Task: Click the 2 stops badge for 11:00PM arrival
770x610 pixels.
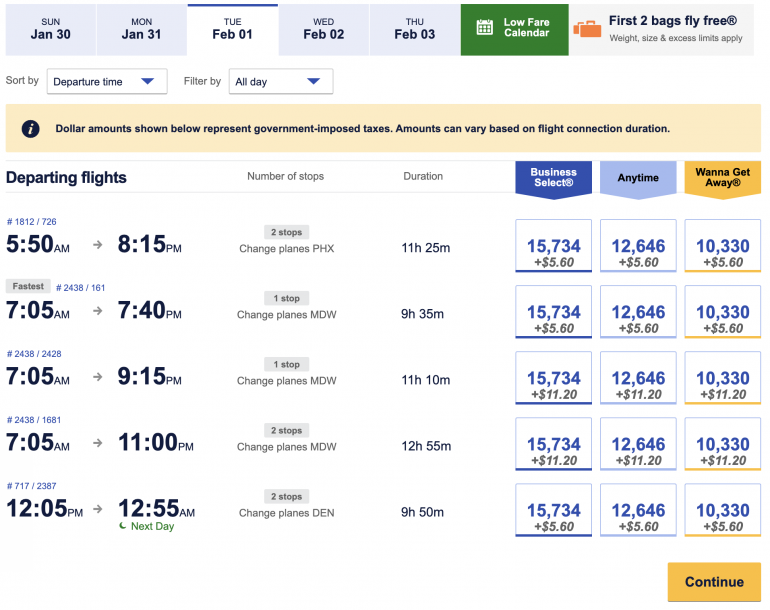Action: tap(286, 430)
